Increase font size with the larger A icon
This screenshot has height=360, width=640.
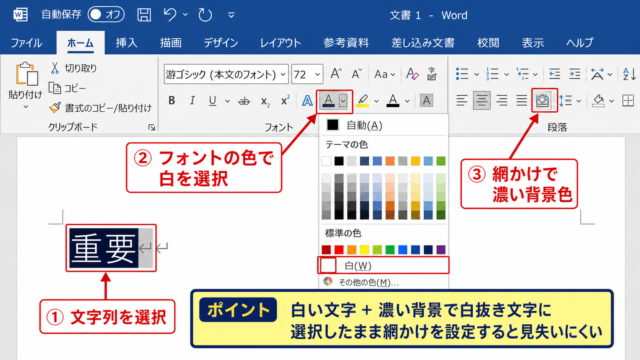[x=336, y=74]
